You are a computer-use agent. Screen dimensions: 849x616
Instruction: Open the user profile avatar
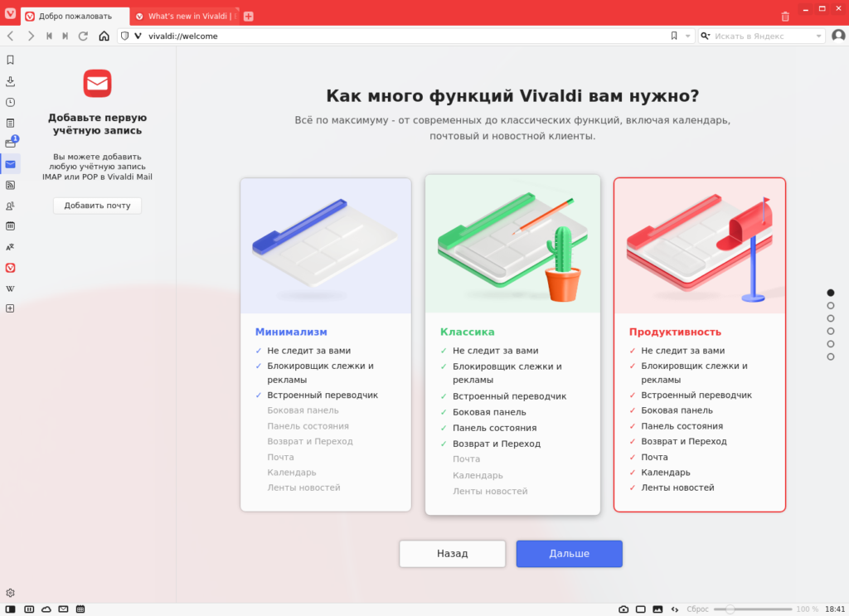[838, 36]
